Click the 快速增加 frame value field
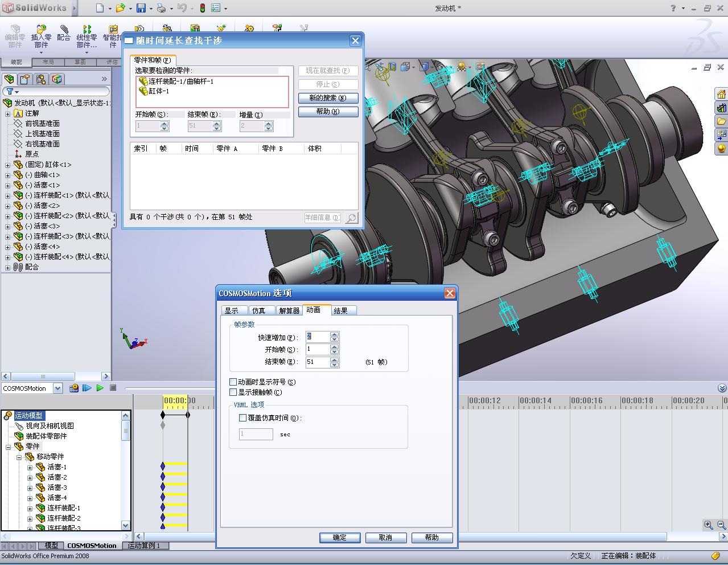The height and width of the screenshot is (565, 728). 318,337
